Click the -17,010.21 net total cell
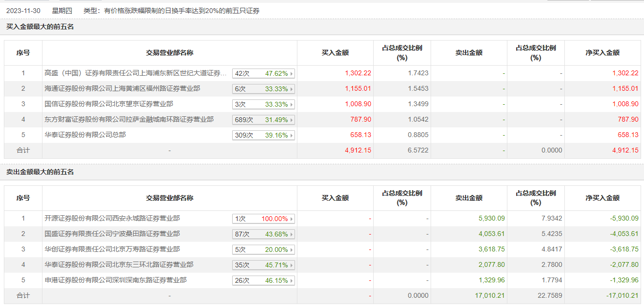 click(622, 296)
